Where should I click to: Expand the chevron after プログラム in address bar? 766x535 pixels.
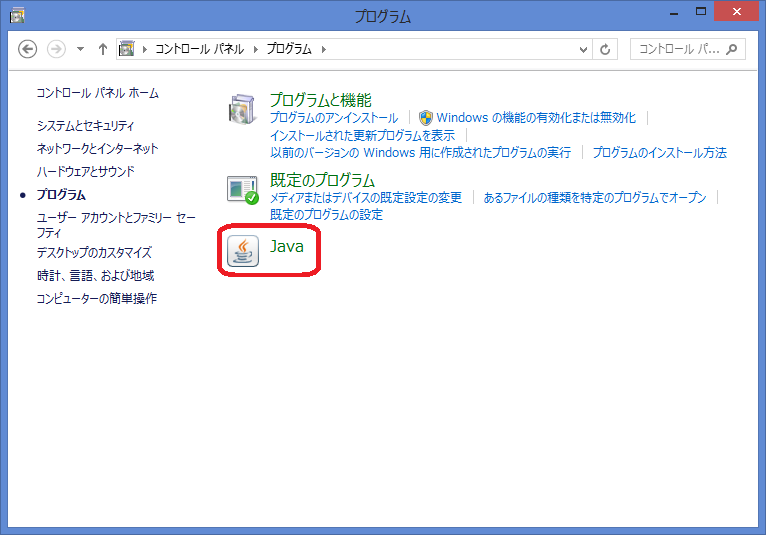tap(323, 49)
